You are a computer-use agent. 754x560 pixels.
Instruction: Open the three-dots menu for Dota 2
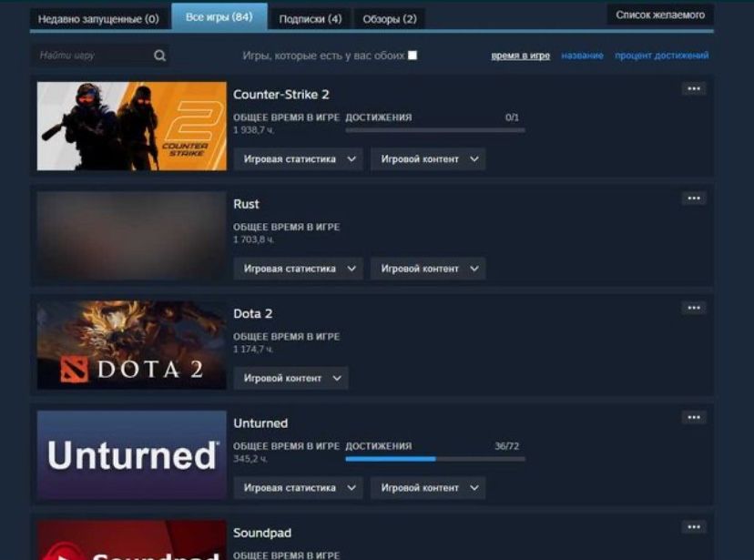[x=693, y=308]
